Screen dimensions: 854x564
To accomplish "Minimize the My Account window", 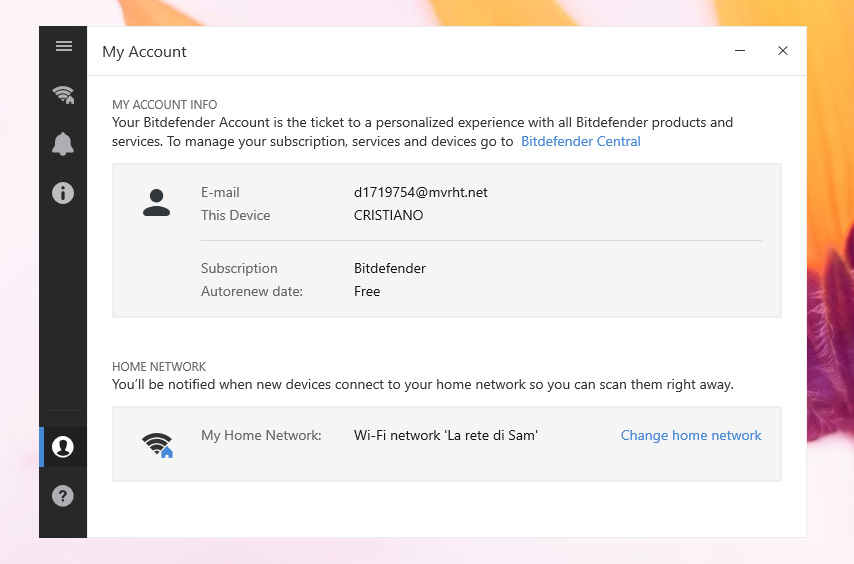I will coord(740,51).
